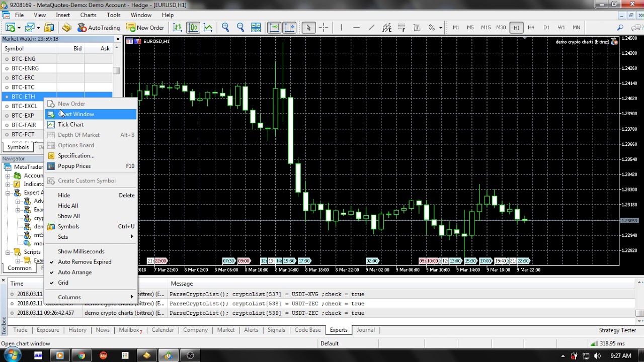This screenshot has height=362, width=644.
Task: Open the Tools menu
Action: point(114,15)
